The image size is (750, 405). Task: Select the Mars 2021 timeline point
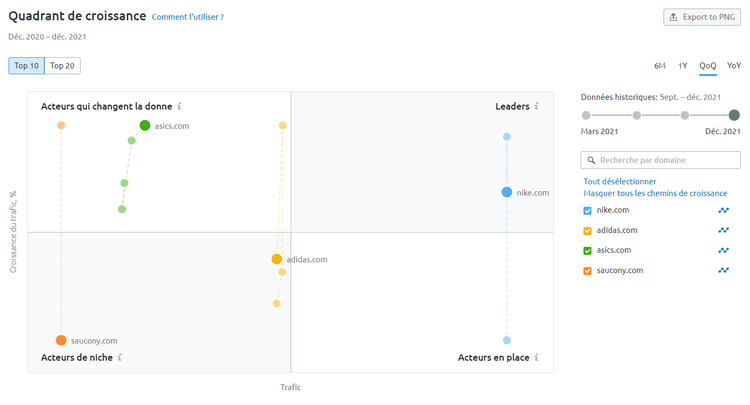[586, 115]
